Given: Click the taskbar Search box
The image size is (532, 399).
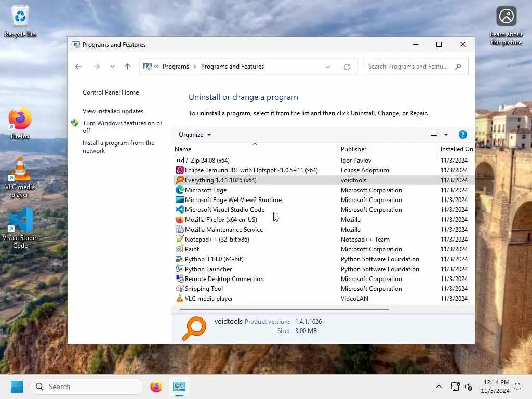Looking at the screenshot, I should coord(87,387).
